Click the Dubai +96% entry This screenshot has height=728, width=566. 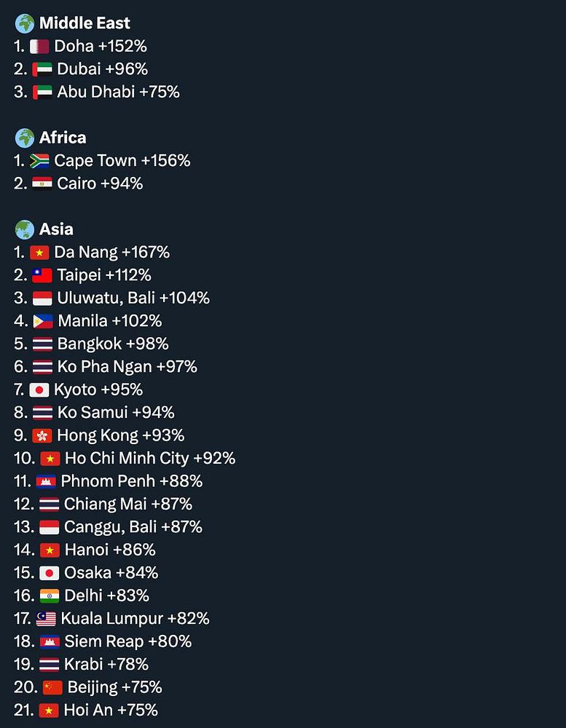102,69
